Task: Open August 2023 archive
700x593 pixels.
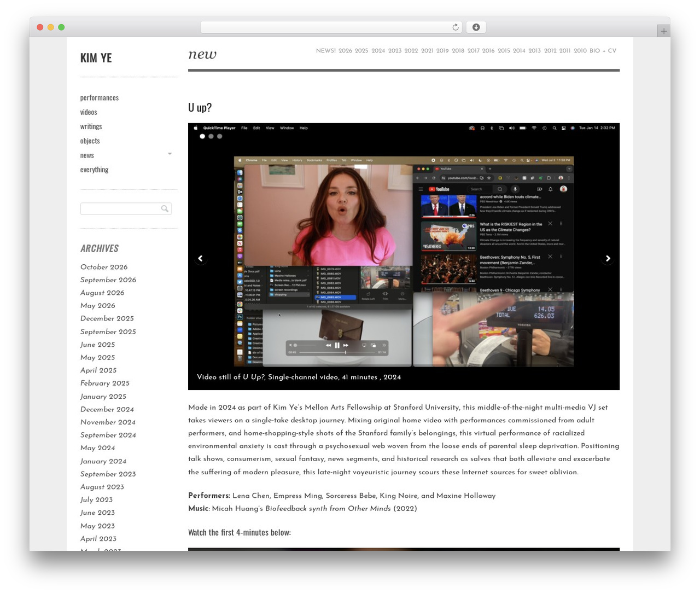Action: tap(102, 487)
